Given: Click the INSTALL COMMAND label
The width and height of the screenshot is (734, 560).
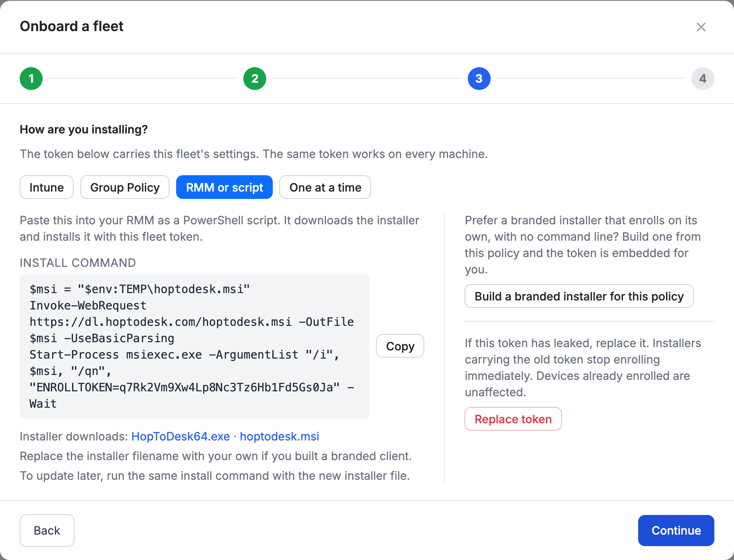Looking at the screenshot, I should click(78, 263).
